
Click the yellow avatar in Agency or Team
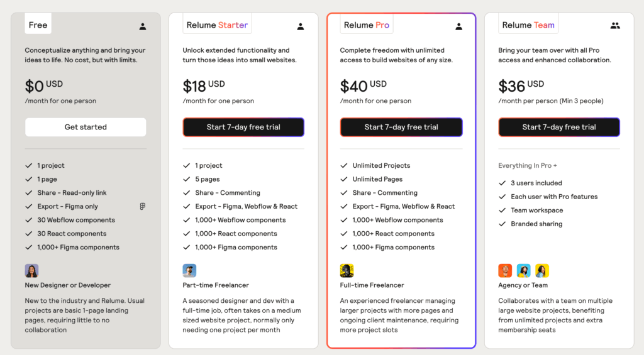(x=542, y=271)
